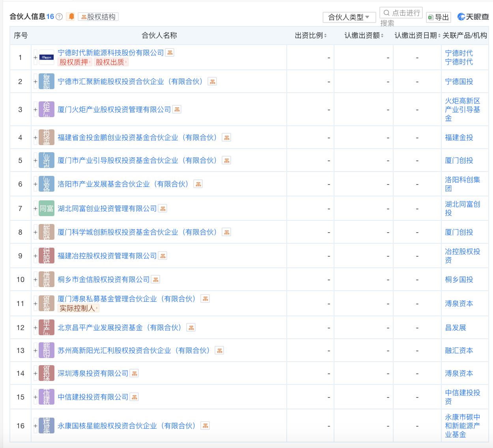This screenshot has width=493, height=448.
Task: Click the 宁德时代 company logo thumbnail
Action: pos(47,58)
